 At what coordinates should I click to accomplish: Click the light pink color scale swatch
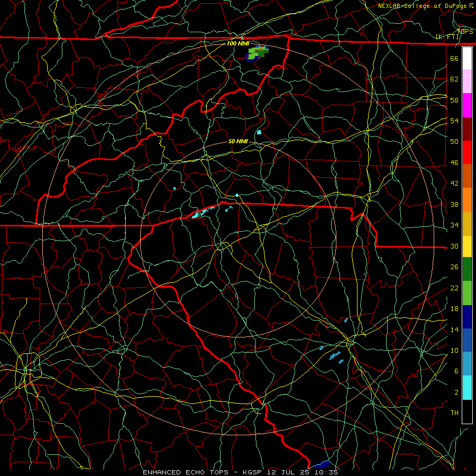(467, 81)
